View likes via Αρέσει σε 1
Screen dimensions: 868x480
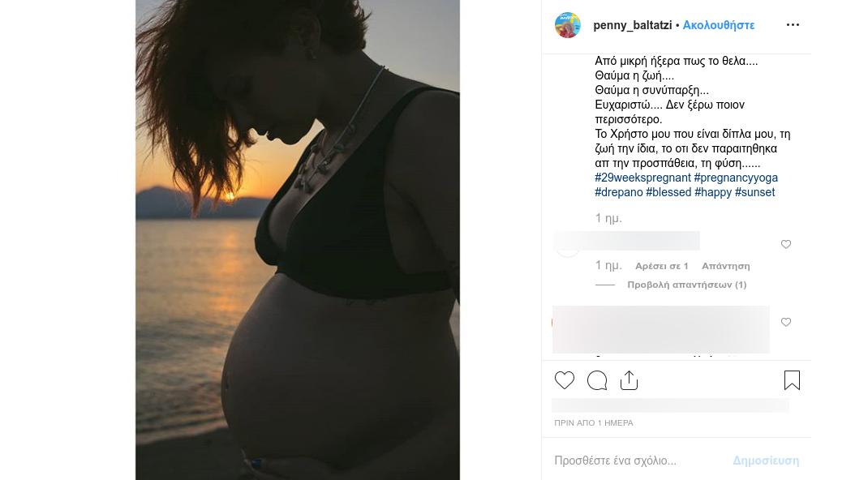[662, 266]
